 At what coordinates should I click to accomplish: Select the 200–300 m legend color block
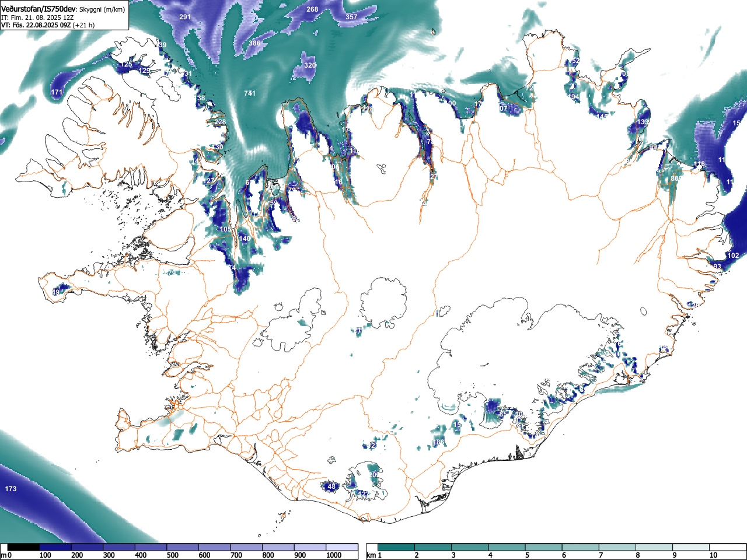(88, 547)
